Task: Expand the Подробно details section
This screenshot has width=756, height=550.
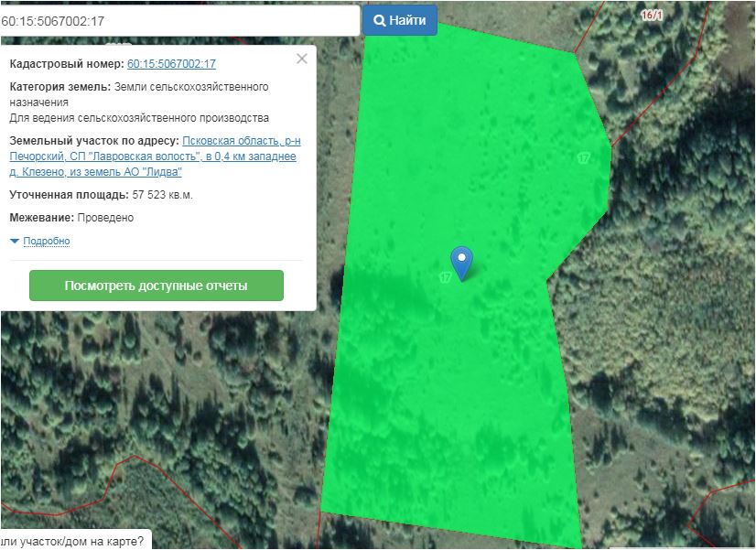Action: tap(47, 241)
